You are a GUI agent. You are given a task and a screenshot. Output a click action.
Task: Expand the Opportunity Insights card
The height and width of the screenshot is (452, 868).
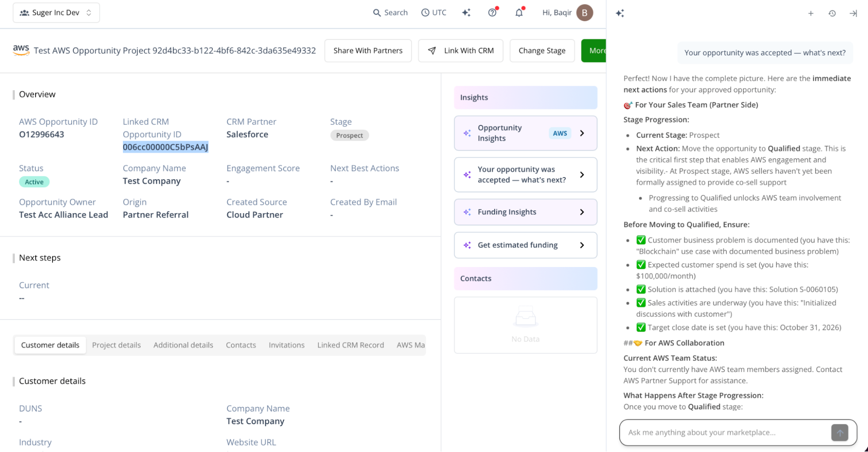point(525,133)
